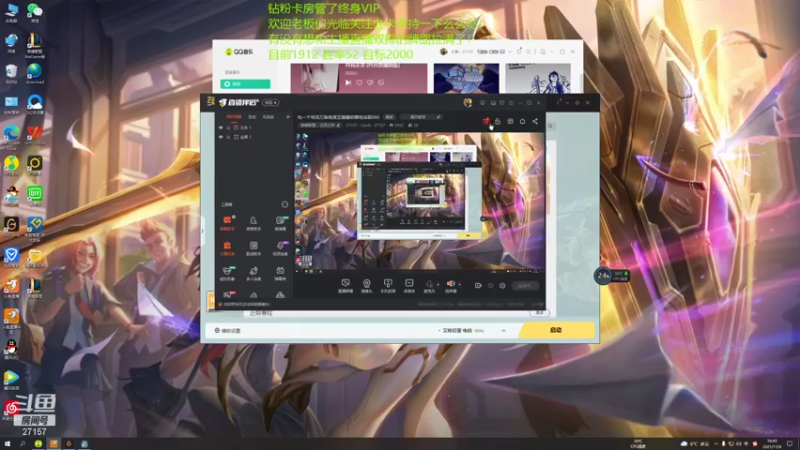Screen dimensions: 800x450
Task: Open the sketch-art cover thumbnail in QQ Music
Action: click(538, 78)
